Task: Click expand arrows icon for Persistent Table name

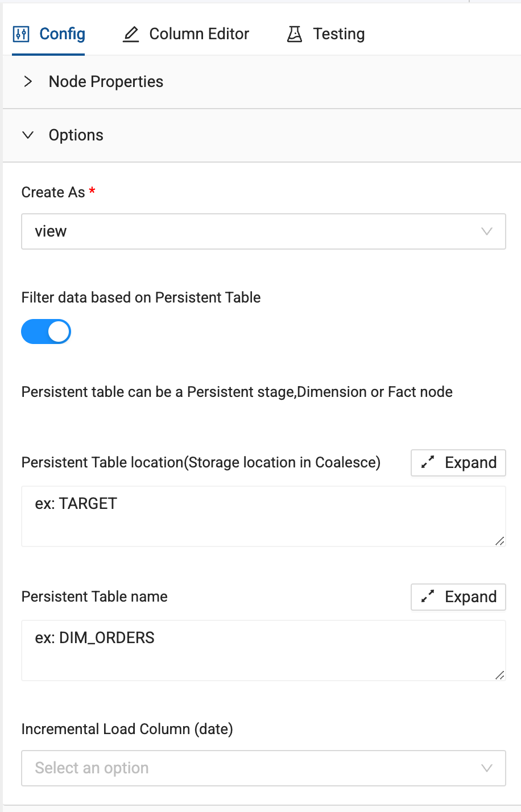Action: [428, 596]
